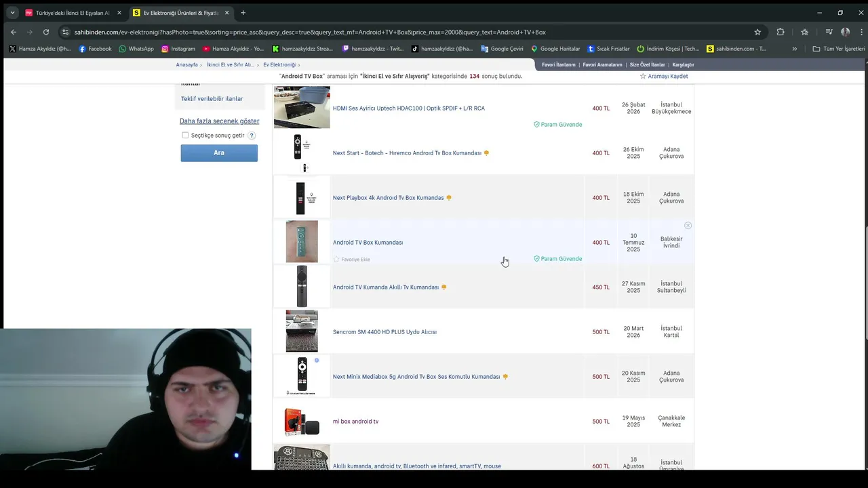The height and width of the screenshot is (488, 868).
Task: Open the İndirim Köşesi bookmark
Action: (668, 49)
